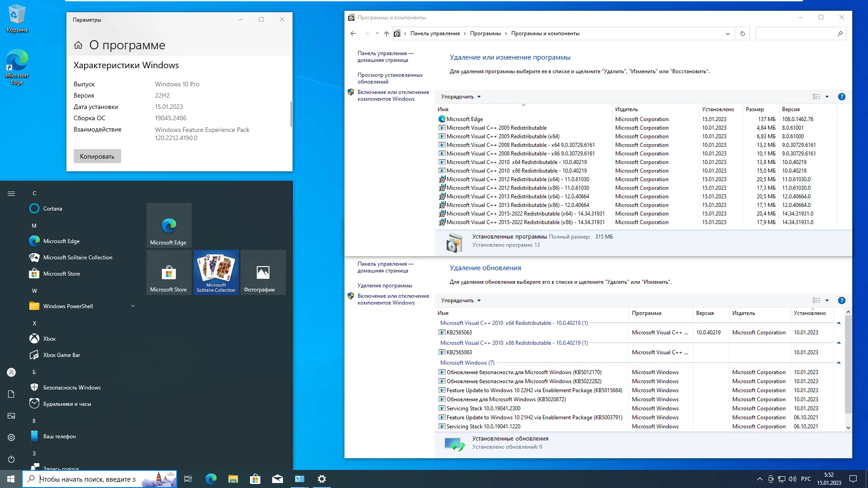
Task: Open help icon in upper programs list
Action: pos(841,97)
